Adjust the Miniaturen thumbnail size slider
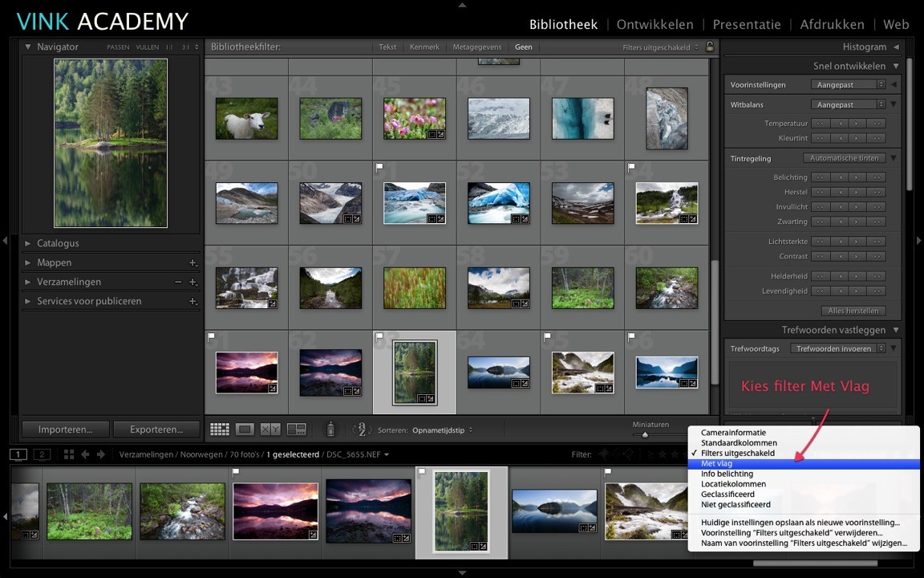 tap(644, 433)
